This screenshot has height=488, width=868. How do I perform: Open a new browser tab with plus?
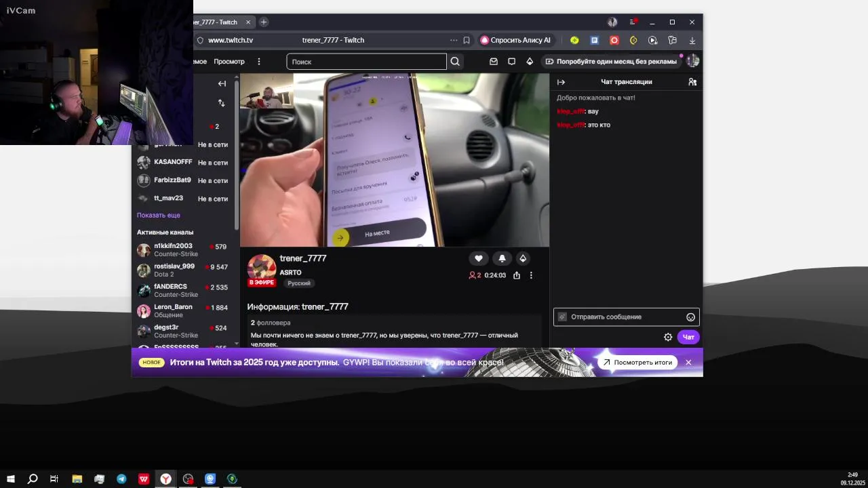tap(264, 22)
